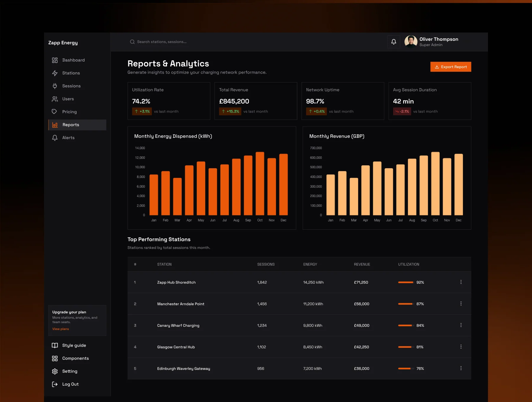The image size is (532, 402).
Task: Open notifications bell in the top bar
Action: (x=394, y=42)
